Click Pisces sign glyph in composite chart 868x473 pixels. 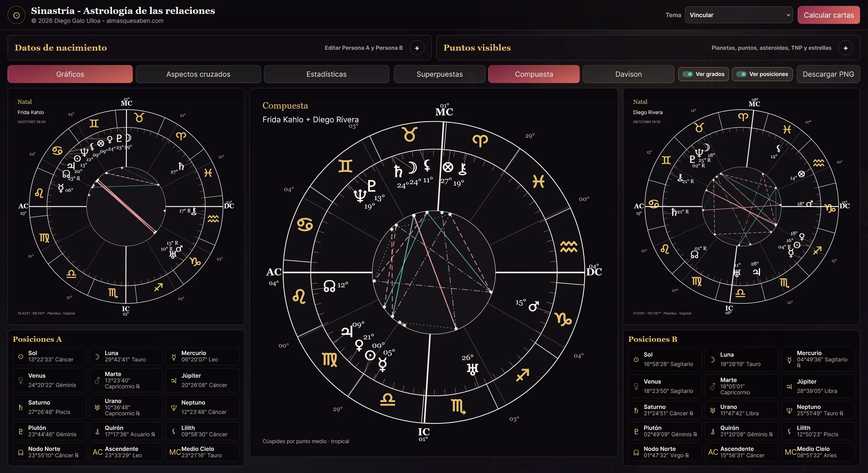pos(538,182)
